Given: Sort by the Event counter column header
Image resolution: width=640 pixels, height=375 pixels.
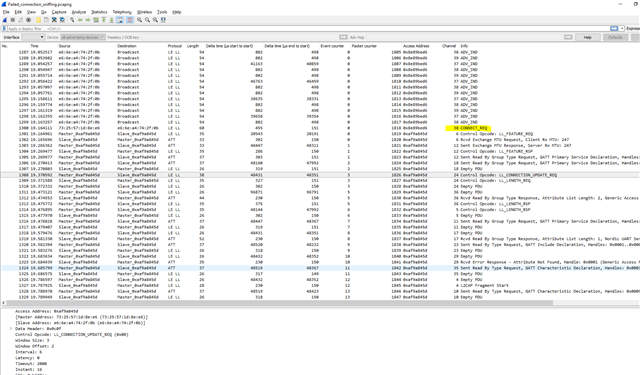Looking at the screenshot, I should coord(332,46).
